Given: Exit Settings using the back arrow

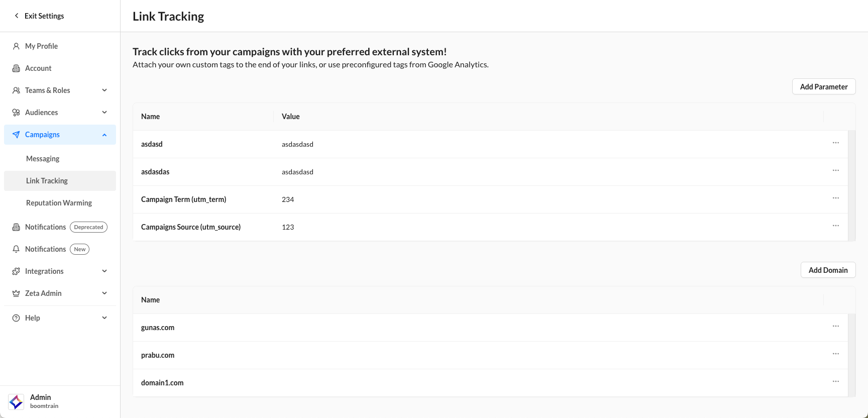Looking at the screenshot, I should (17, 16).
